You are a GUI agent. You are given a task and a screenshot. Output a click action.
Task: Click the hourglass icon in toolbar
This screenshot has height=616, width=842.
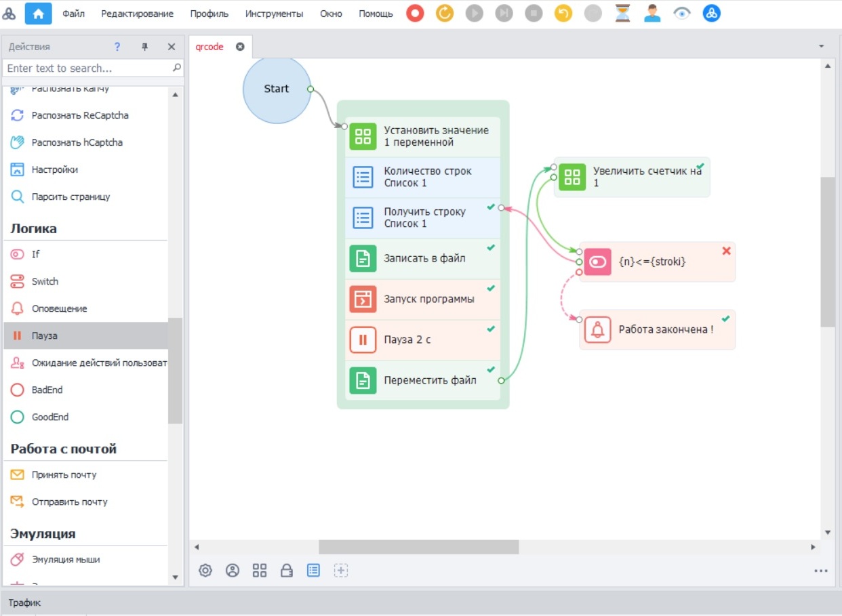coord(622,14)
